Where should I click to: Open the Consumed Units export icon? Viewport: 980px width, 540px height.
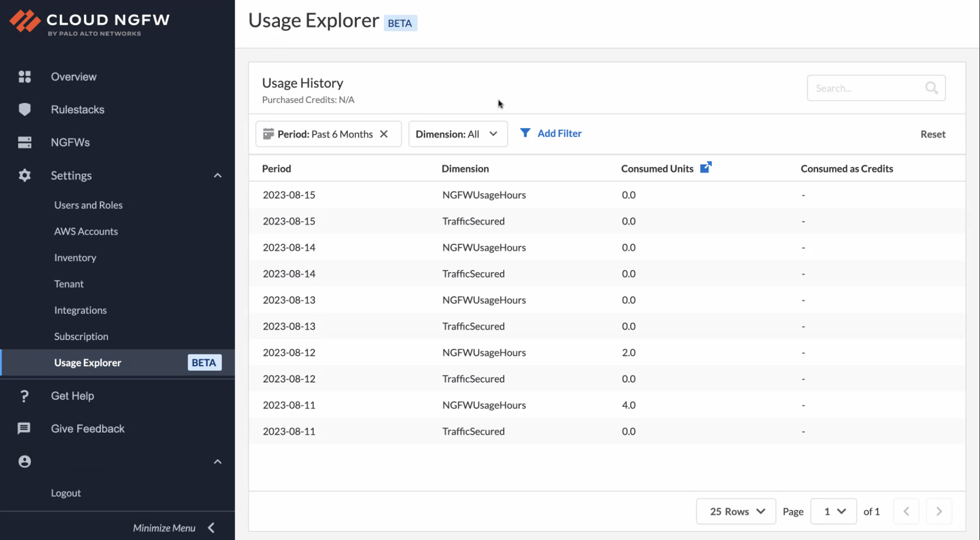click(x=706, y=167)
